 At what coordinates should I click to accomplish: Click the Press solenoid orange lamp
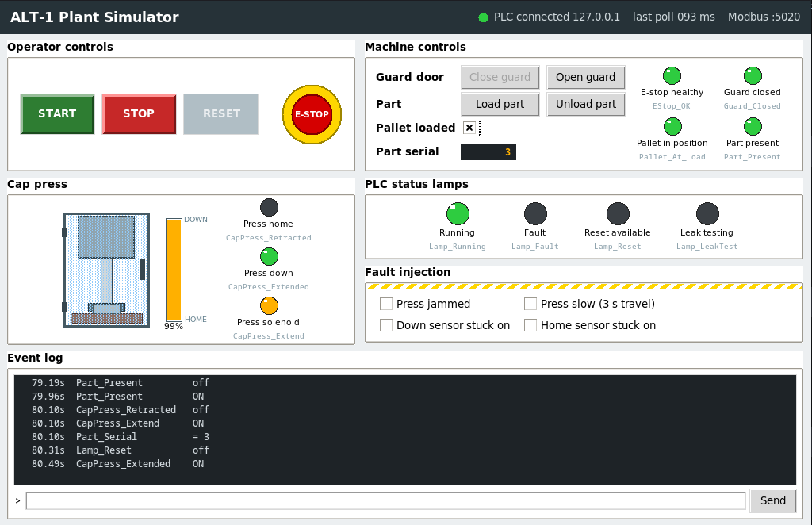click(x=269, y=305)
